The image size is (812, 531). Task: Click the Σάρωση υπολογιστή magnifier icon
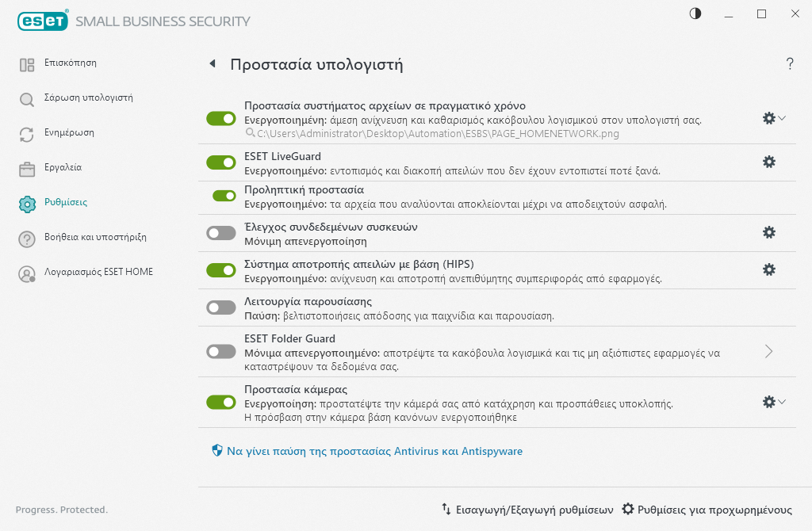27,99
